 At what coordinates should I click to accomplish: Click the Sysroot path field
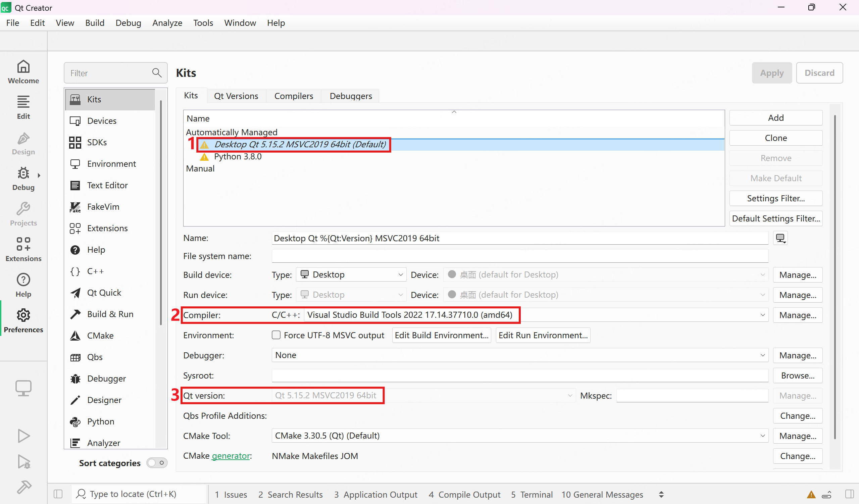click(x=520, y=375)
